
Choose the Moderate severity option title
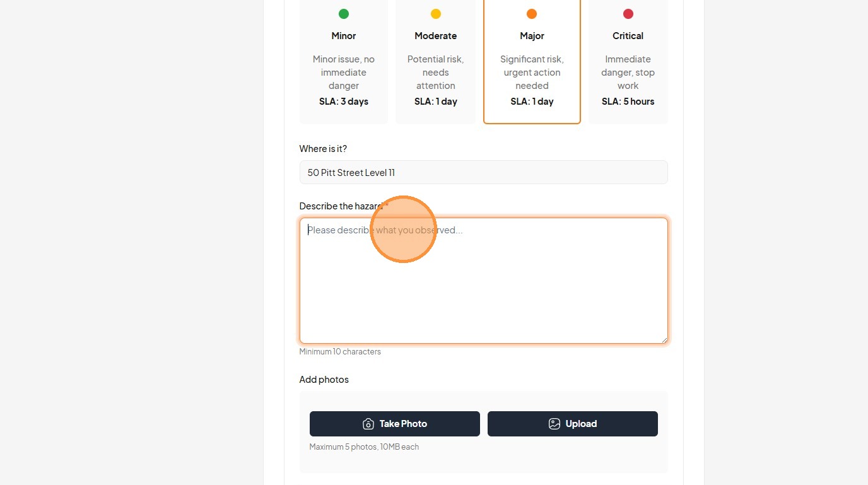pyautogui.click(x=436, y=36)
